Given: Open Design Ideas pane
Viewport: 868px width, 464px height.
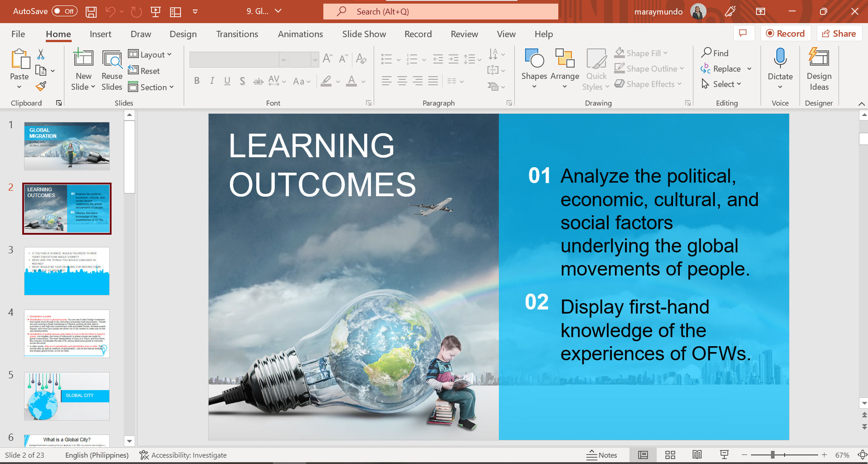Looking at the screenshot, I should 819,69.
